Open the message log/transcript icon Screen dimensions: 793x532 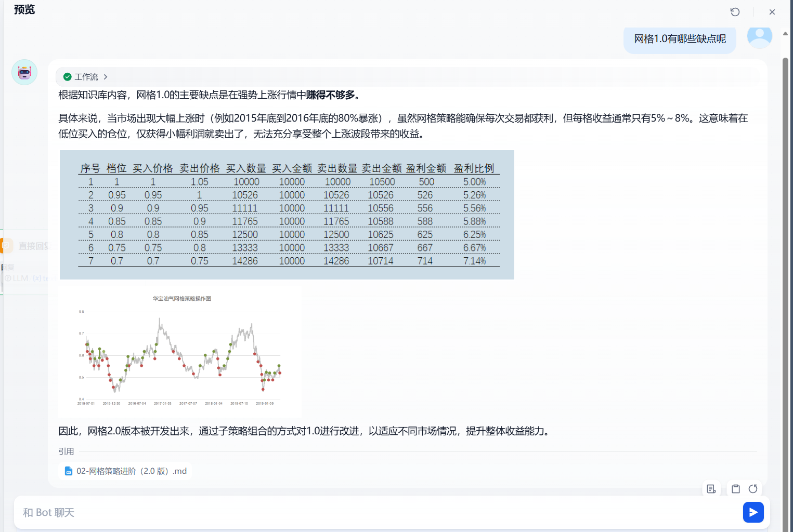tap(711, 489)
